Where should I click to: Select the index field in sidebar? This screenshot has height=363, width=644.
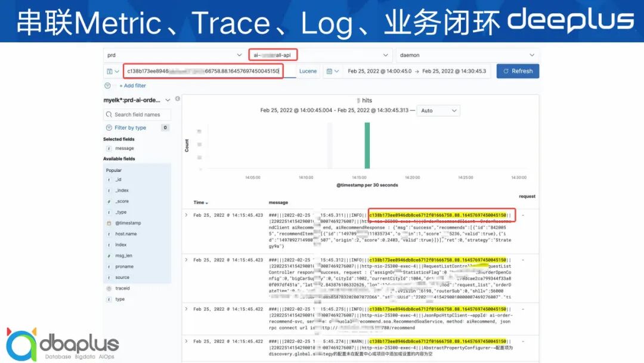coord(120,245)
